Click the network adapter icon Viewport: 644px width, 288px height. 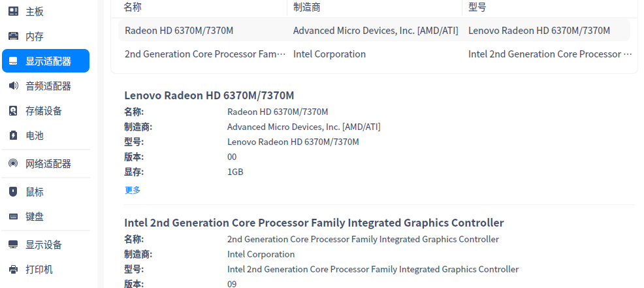[13, 163]
